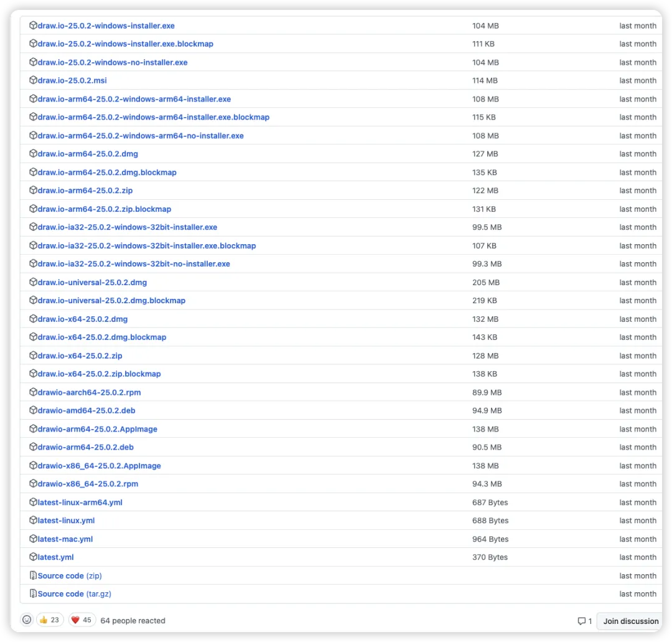
Task: Download draw.io-arm64-25.0.2.dmg
Action: (x=88, y=154)
